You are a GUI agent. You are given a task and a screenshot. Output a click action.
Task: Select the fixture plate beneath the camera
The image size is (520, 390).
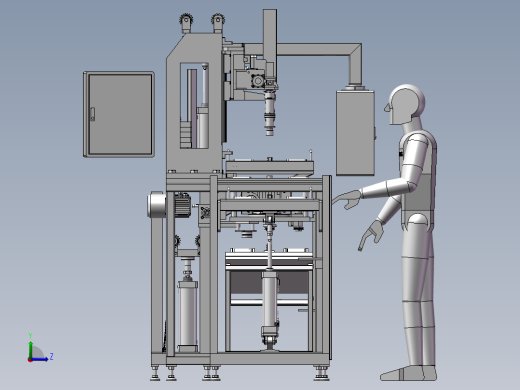tap(270, 166)
